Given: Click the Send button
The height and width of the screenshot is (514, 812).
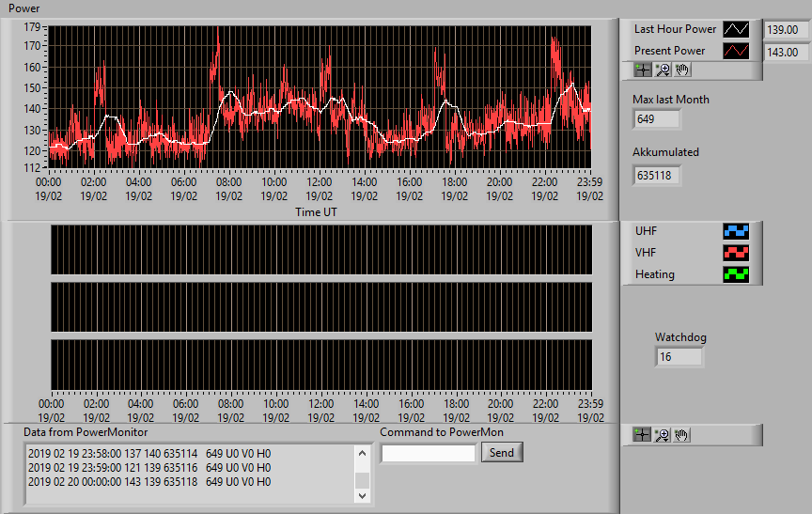Looking at the screenshot, I should tap(502, 452).
